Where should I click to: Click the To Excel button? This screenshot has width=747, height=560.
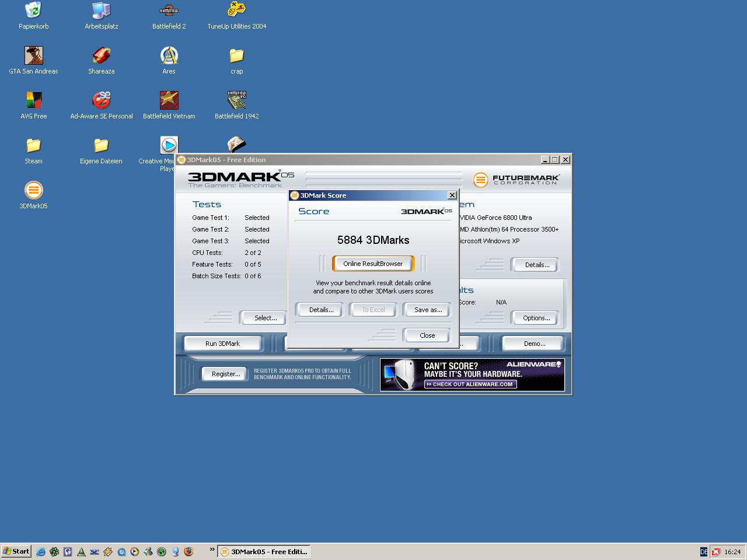[x=373, y=310]
